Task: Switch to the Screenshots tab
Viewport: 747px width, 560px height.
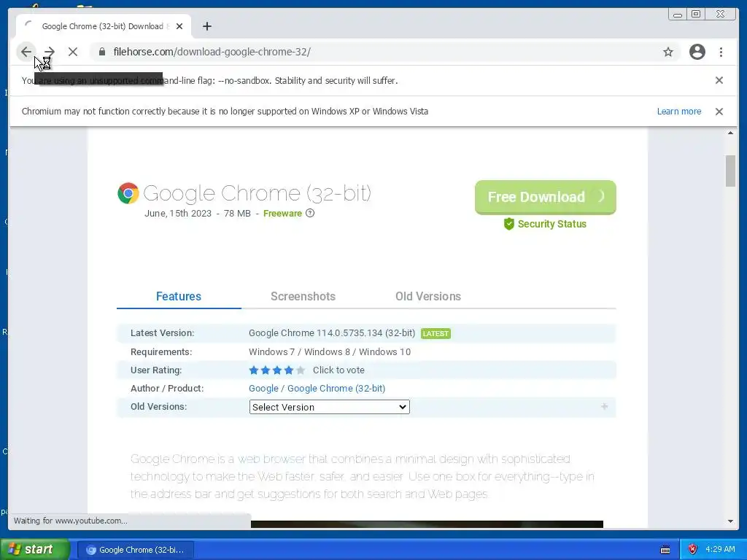Action: [303, 296]
